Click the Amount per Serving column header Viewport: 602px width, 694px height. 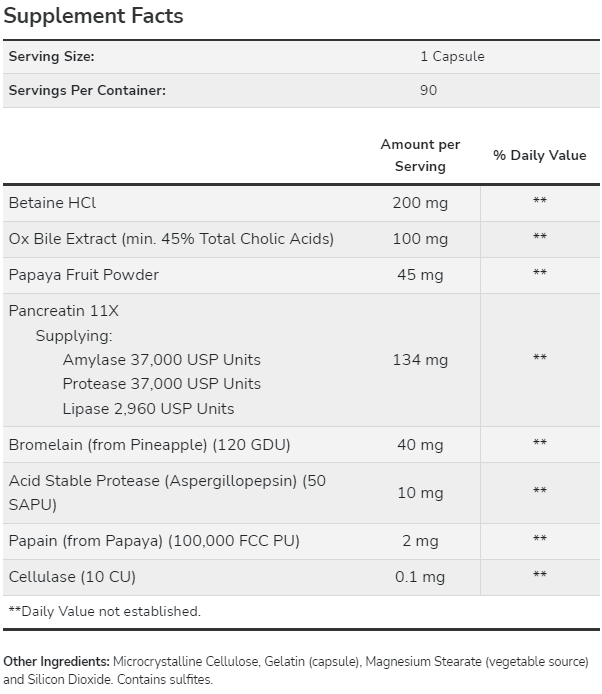click(420, 155)
